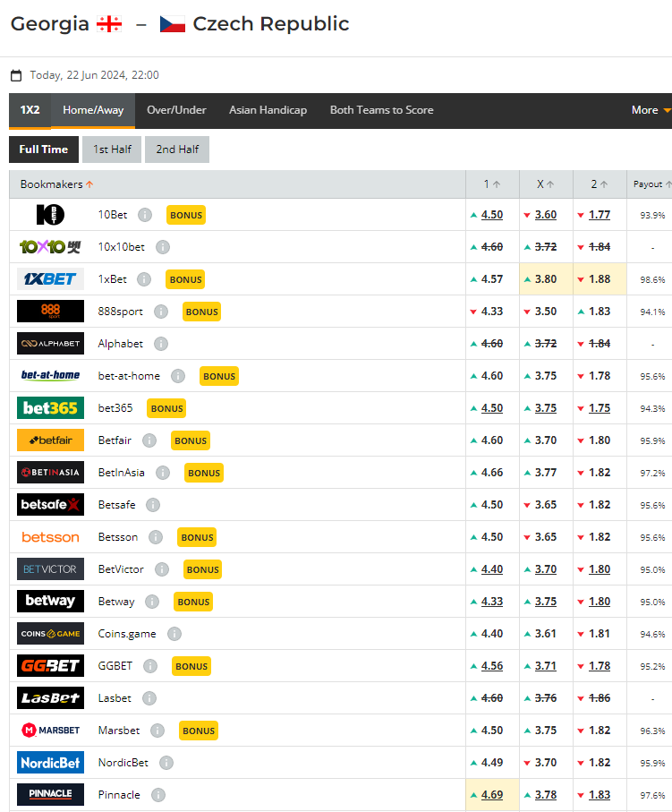672x812 pixels.
Task: Switch to Asian Handicap tab
Action: (x=268, y=110)
